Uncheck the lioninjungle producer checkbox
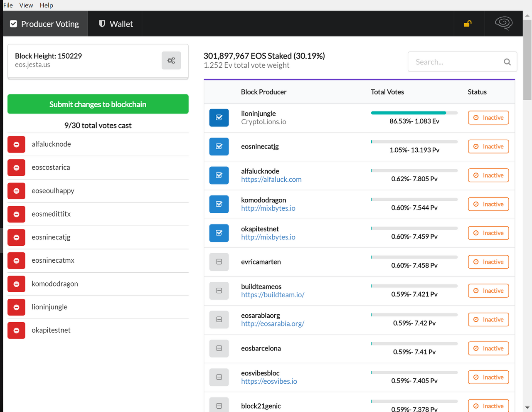The image size is (532, 412). click(x=219, y=118)
